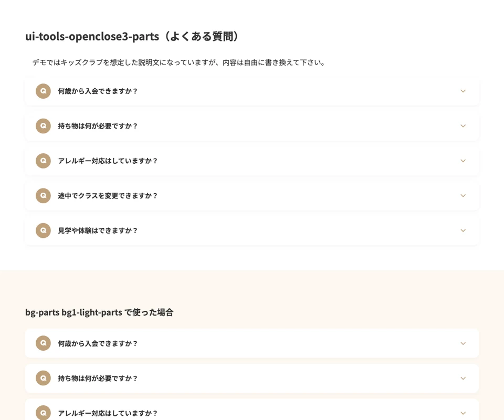
Task: Expand top-list 持ち物は何が必要ですか？ using its chevron
Action: [463, 126]
